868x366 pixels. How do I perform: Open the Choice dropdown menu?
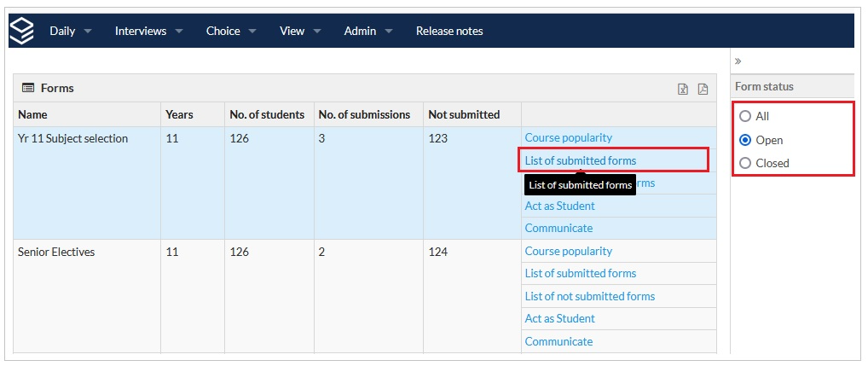click(231, 31)
